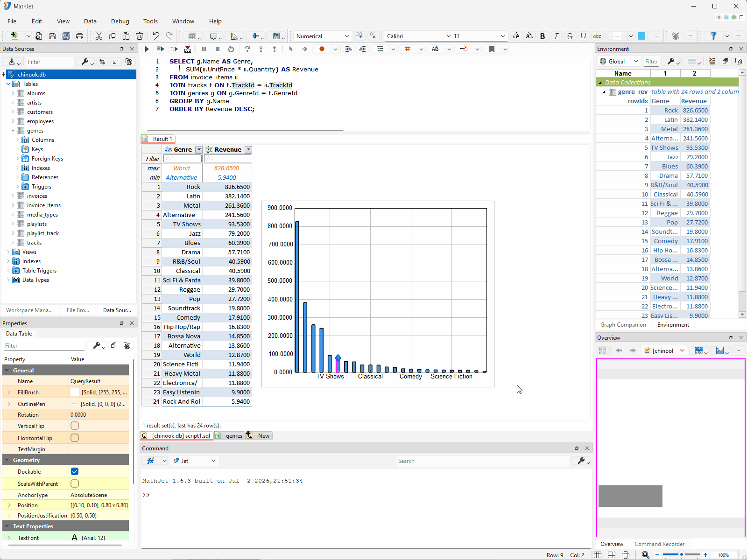Click the Search field in Command panel

483,461
